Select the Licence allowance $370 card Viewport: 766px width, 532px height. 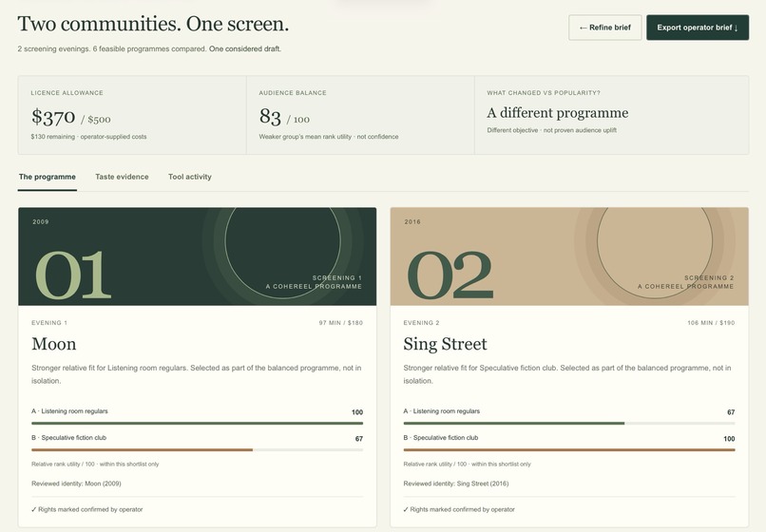(132, 115)
